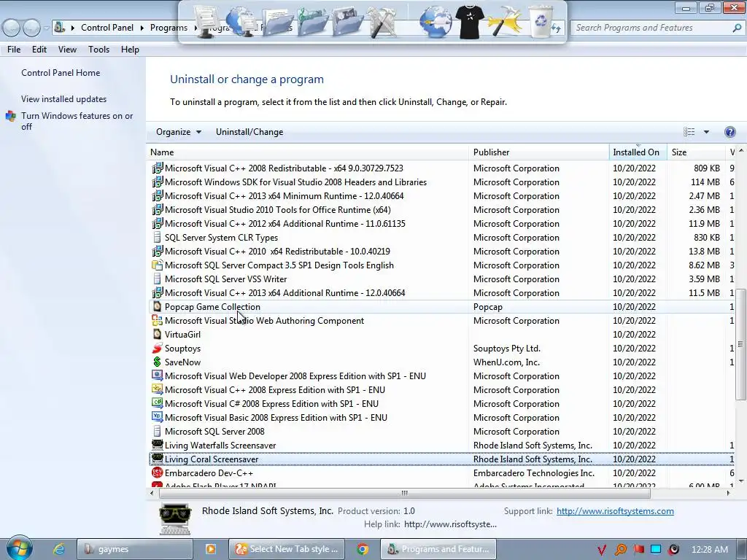Viewport: 747px width, 560px height.
Task: Click the Visual Studio Web Authoring Component icon
Action: (157, 321)
